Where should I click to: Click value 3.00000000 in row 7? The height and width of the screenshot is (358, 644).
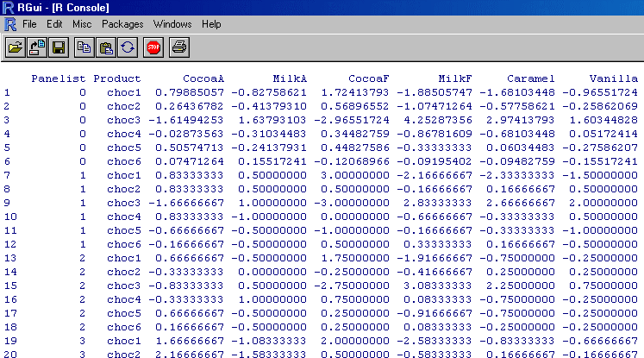pyautogui.click(x=355, y=175)
